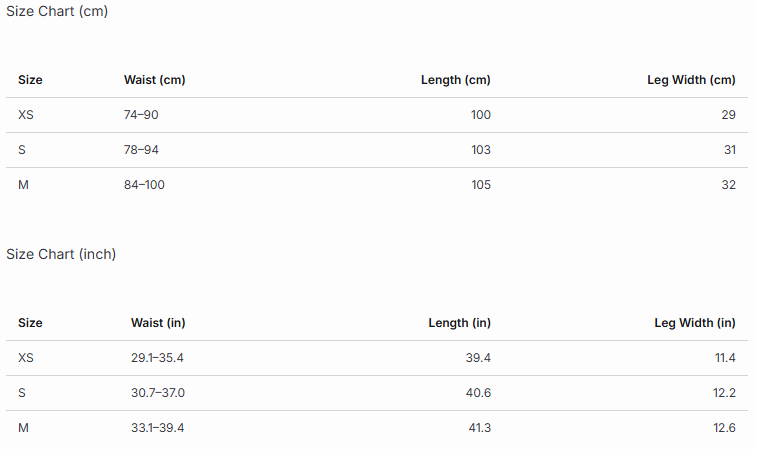This screenshot has width=757, height=449.
Task: Click the 30.7–37.0 waist value
Action: (x=158, y=393)
